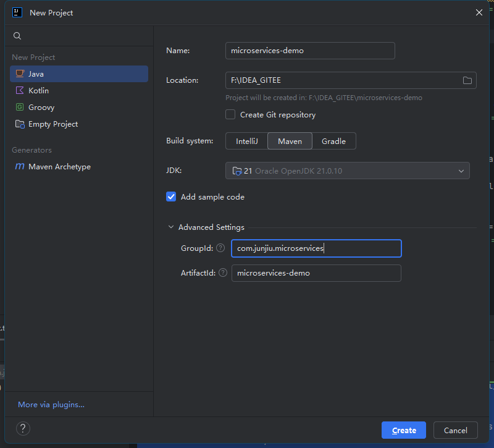Uncheck Add sample code checkbox
Viewport: 494px width, 448px height.
(171, 197)
